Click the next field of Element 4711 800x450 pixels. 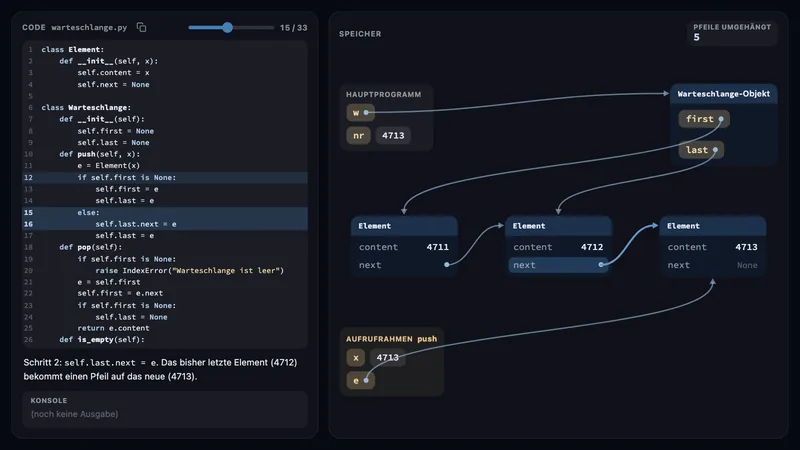point(404,265)
